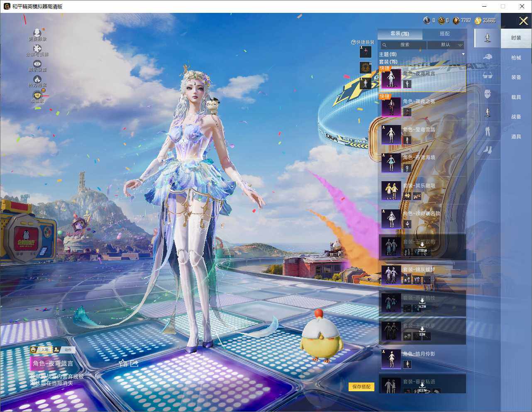Click the magnifier search icon
The height and width of the screenshot is (412, 532).
pyautogui.click(x=384, y=45)
